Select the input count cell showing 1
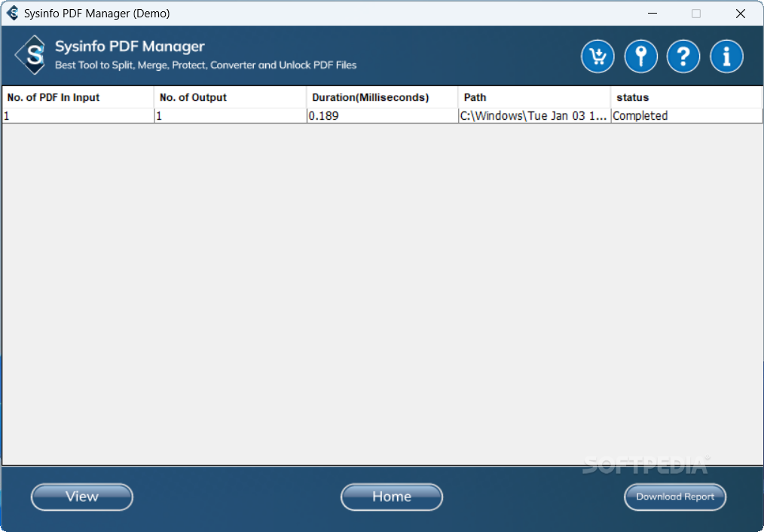The height and width of the screenshot is (532, 764). (78, 116)
